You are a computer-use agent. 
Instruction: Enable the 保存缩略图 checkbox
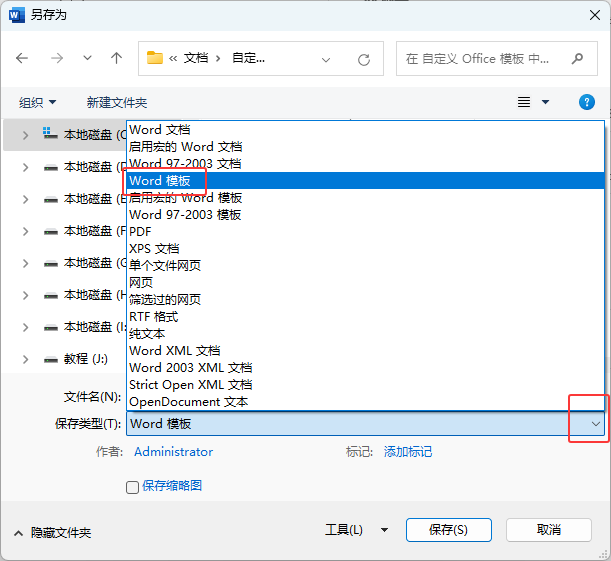coord(132,487)
